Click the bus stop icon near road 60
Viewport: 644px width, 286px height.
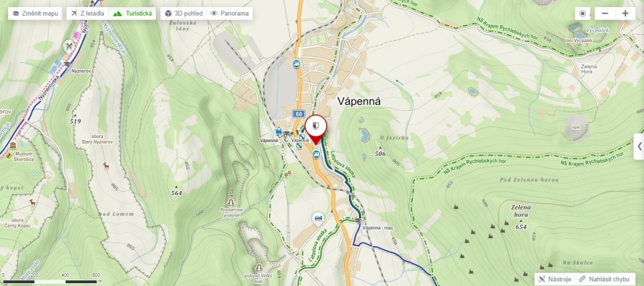coord(296,64)
